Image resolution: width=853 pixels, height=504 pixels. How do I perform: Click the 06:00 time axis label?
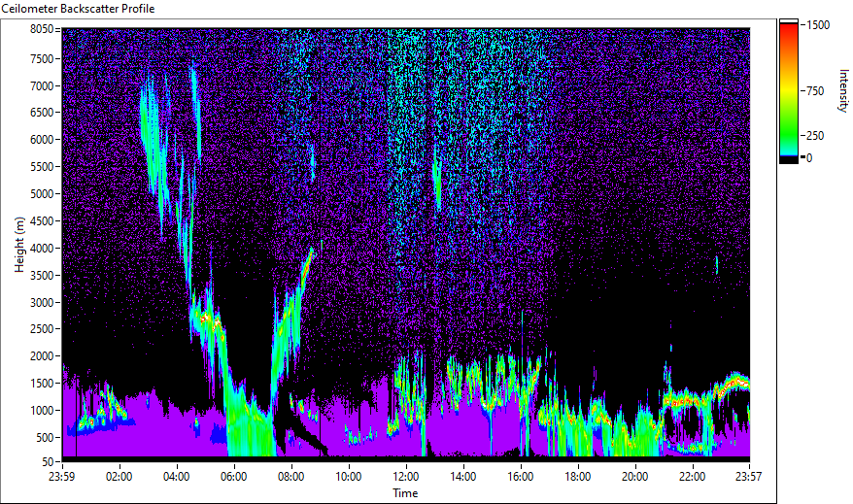pos(234,477)
